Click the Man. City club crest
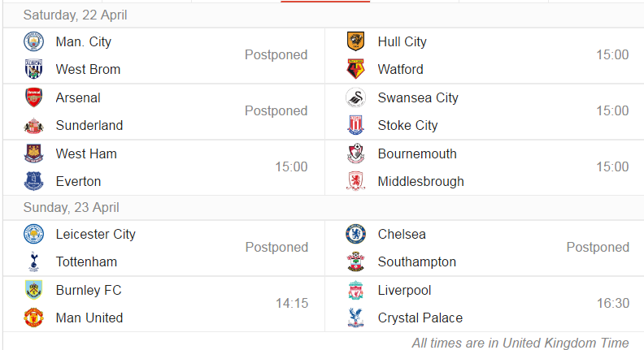This screenshot has width=644, height=350. (x=33, y=41)
